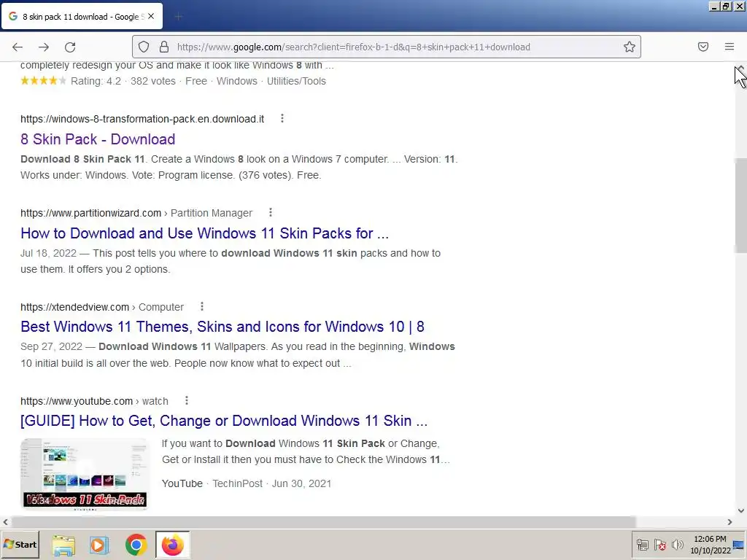View site security padlock info
Viewport: 747px width, 560px height.
(164, 47)
